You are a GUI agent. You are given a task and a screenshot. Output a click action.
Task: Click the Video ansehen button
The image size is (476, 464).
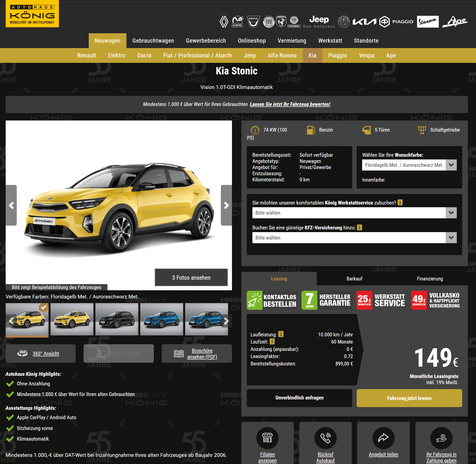point(119,353)
